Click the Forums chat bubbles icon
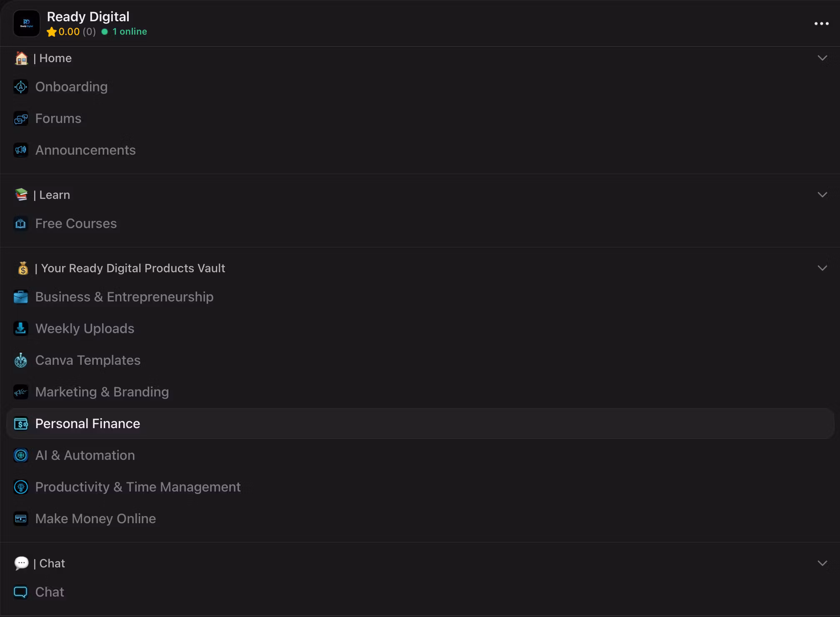 point(21,119)
